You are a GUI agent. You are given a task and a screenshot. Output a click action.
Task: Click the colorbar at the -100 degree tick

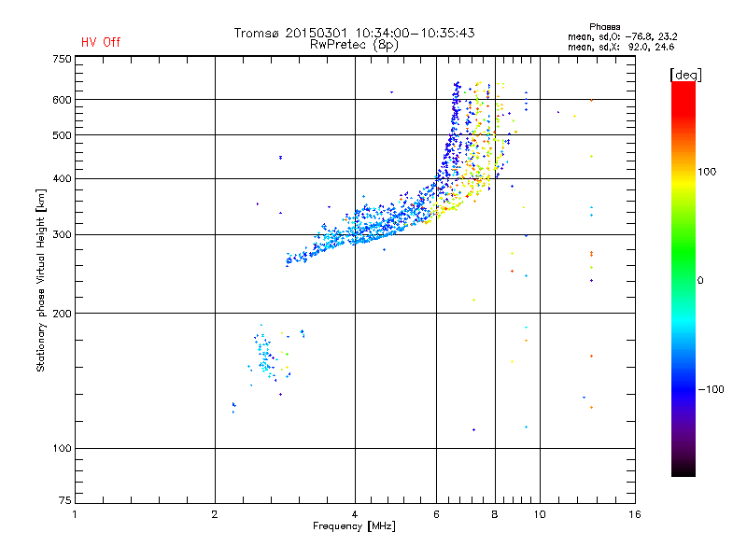684,389
